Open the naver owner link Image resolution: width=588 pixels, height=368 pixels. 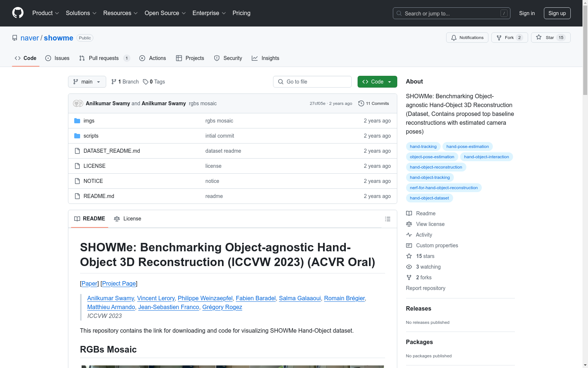coord(30,38)
